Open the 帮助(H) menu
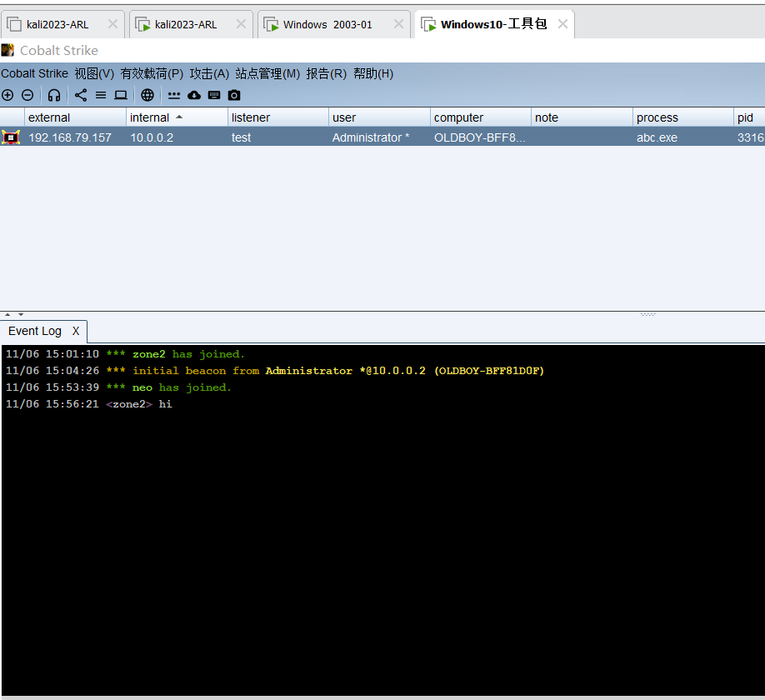The height and width of the screenshot is (700, 765). [x=373, y=73]
